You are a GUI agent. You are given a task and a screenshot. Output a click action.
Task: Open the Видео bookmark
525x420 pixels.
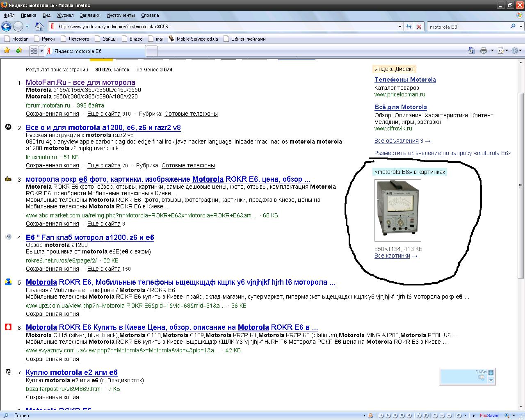coord(132,39)
